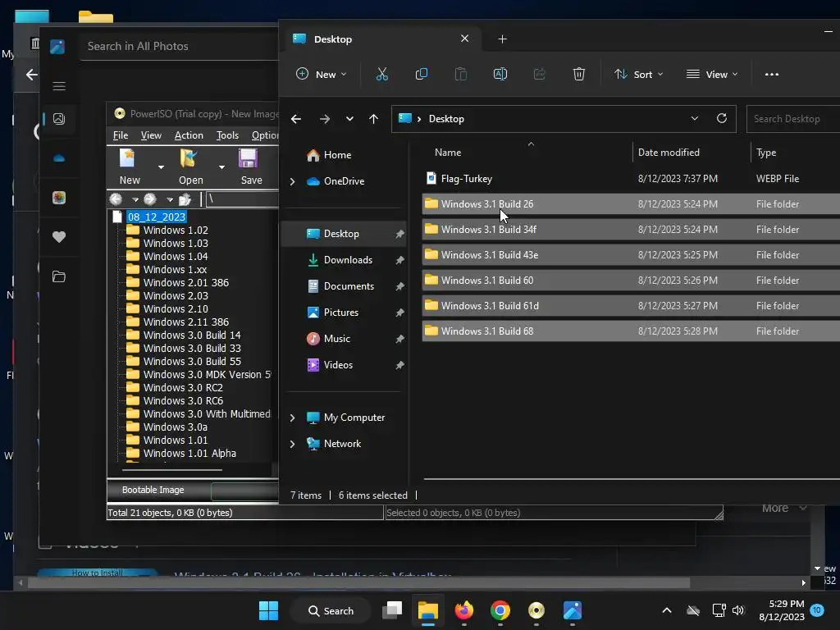
Task: Open Home in navigation pane
Action: click(337, 155)
